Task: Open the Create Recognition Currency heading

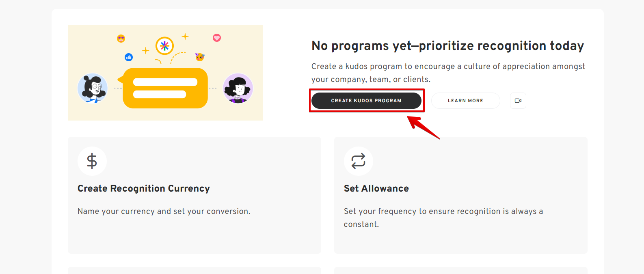Action: [144, 188]
